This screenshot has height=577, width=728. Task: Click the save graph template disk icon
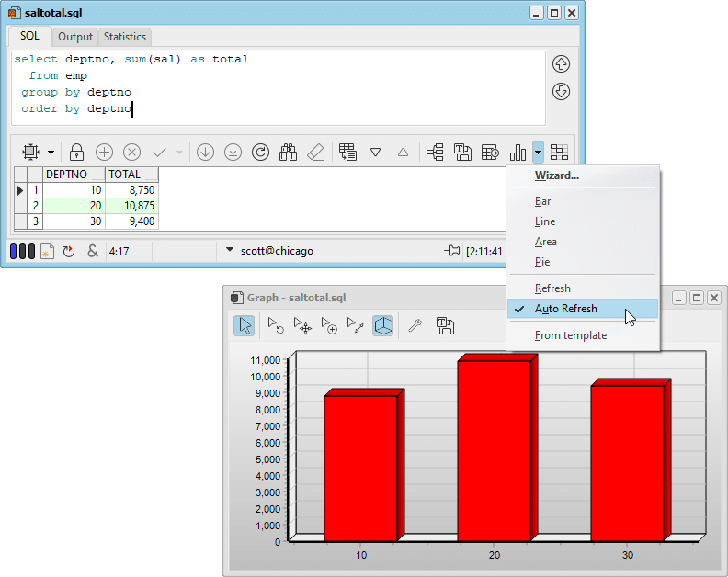(x=445, y=325)
